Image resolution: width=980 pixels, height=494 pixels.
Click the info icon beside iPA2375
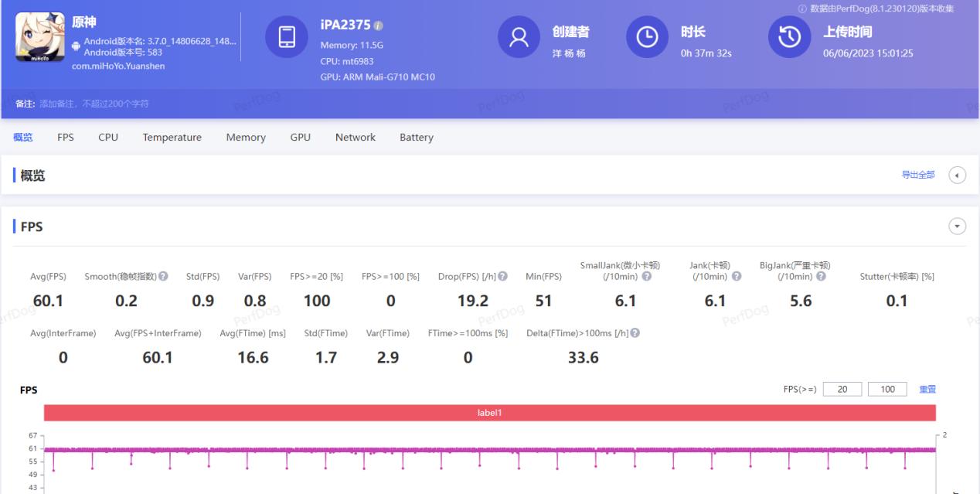[x=379, y=26]
